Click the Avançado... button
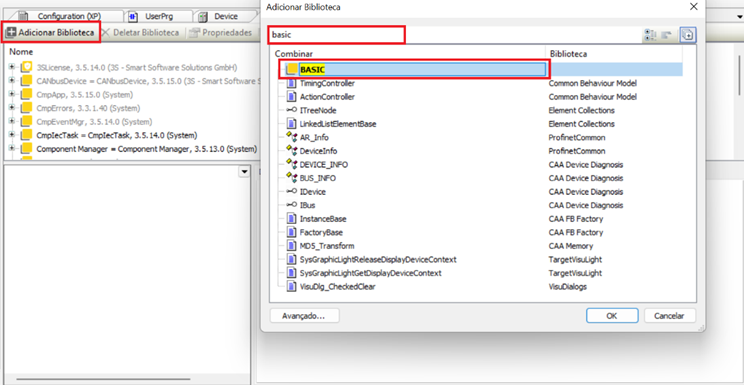This screenshot has width=744, height=385. (304, 316)
